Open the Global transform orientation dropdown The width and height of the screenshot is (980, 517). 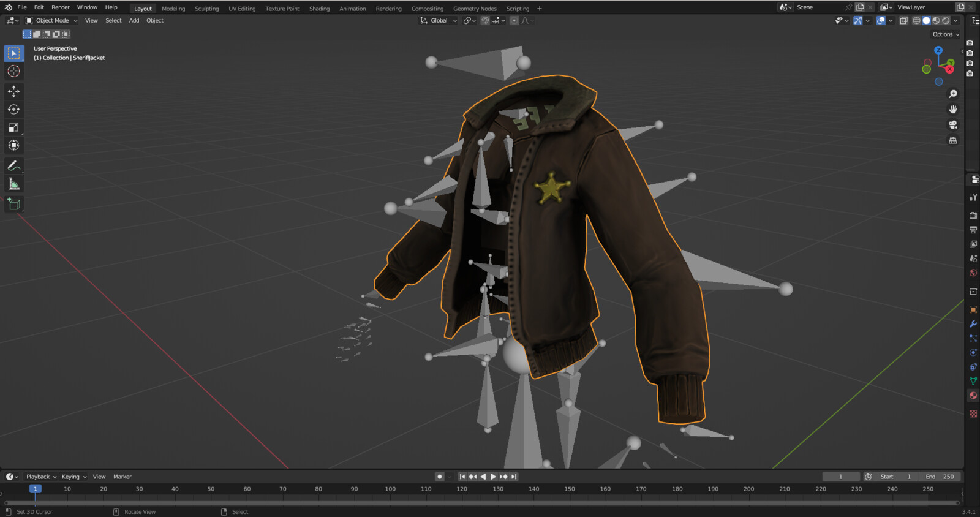tap(439, 21)
